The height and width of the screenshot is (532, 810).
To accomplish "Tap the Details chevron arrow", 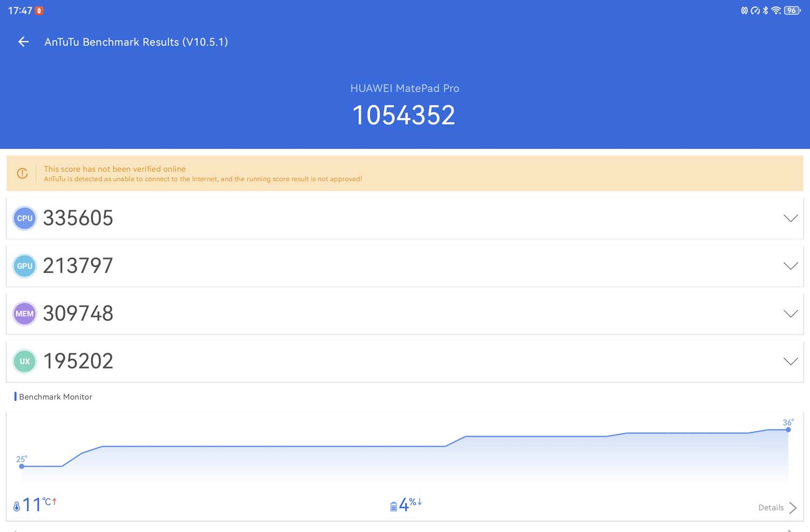I will 793,508.
